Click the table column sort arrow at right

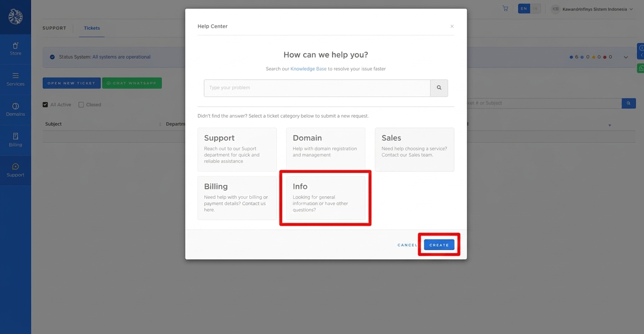point(610,125)
